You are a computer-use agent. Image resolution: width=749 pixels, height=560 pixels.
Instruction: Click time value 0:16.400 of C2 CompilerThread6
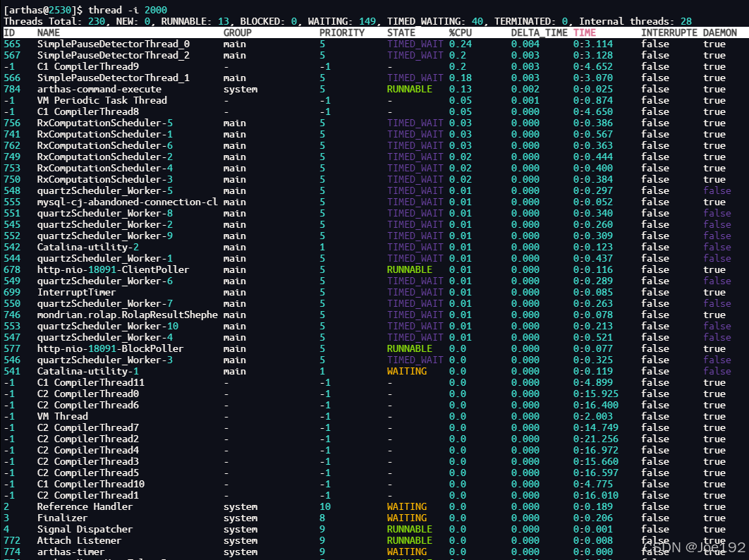point(596,405)
